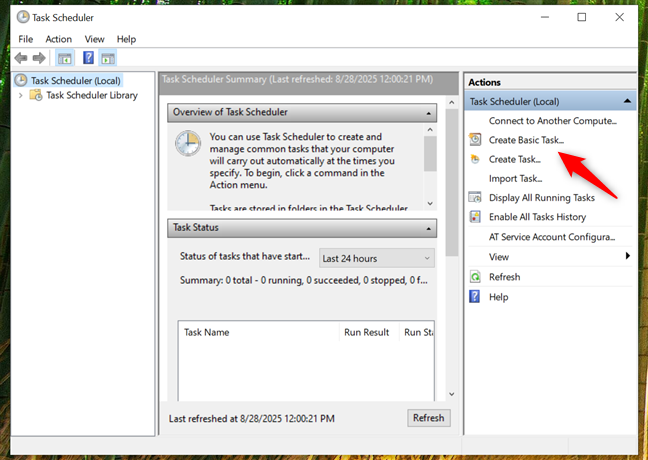Open the Action menu
The image size is (648, 460).
click(58, 39)
